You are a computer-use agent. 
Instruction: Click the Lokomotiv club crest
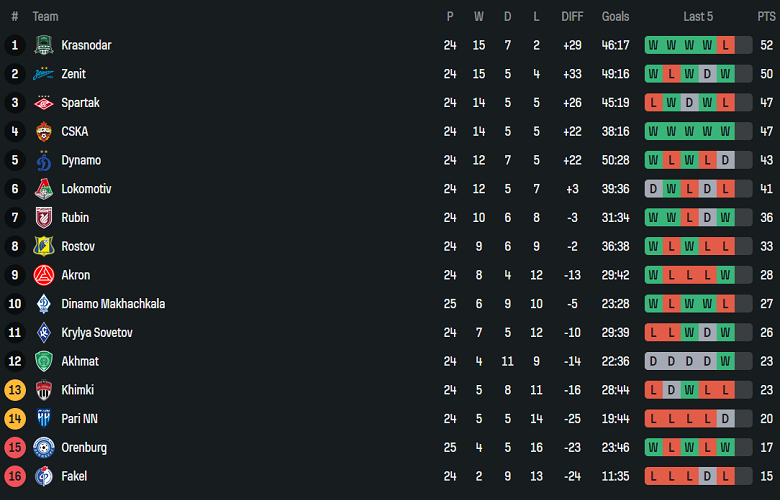(43, 189)
